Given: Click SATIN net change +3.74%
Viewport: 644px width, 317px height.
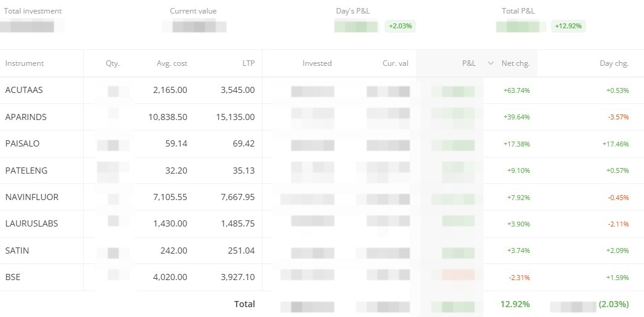Looking at the screenshot, I should [518, 251].
